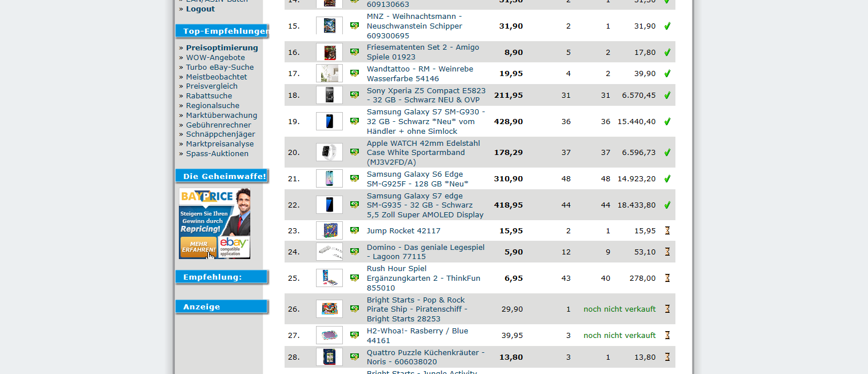Open the Sony Xperia Z5 Compact product thumbnail
This screenshot has height=374, width=868.
coord(329,95)
